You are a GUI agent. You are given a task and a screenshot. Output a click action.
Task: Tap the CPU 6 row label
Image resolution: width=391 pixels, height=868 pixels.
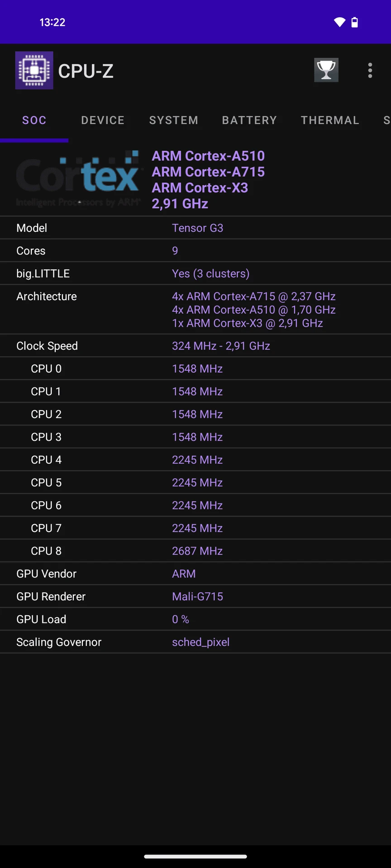46,505
